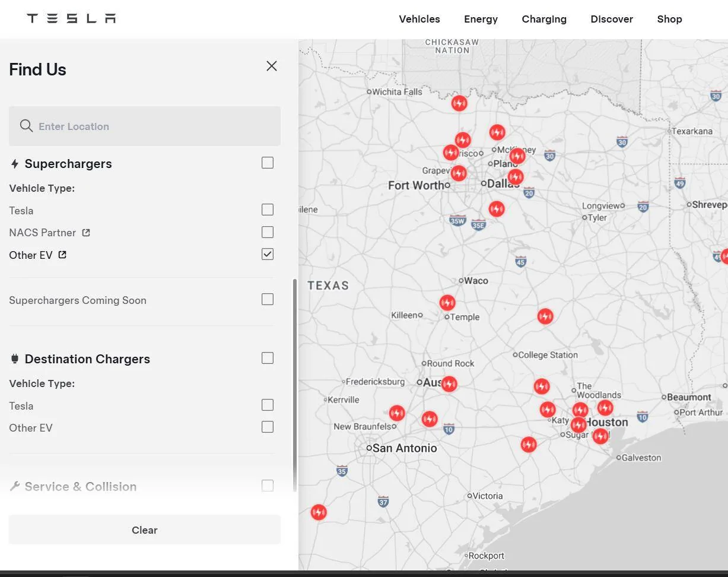Click the Superchargers lightning bolt icon

pyautogui.click(x=15, y=164)
